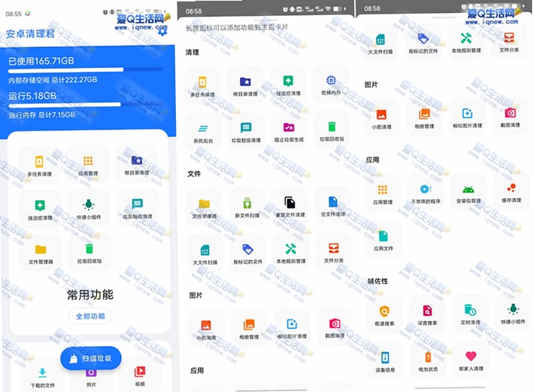Select 多任务清理 in the middle screen
Viewport: 535px width, 392px height.
pos(203,86)
